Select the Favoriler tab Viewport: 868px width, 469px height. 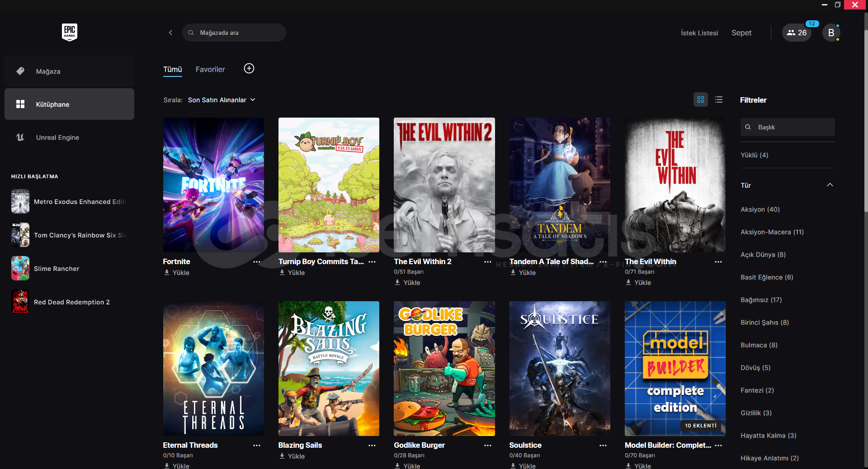coord(210,69)
